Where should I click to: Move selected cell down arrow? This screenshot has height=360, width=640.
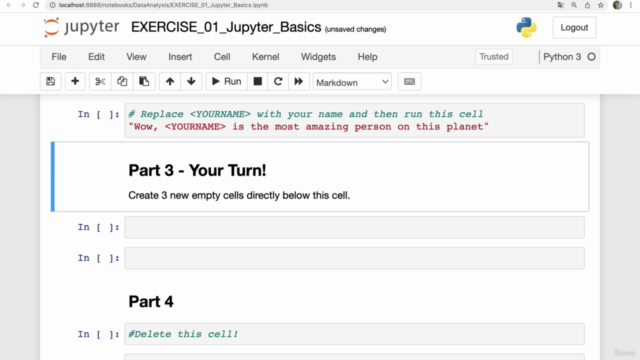point(191,82)
